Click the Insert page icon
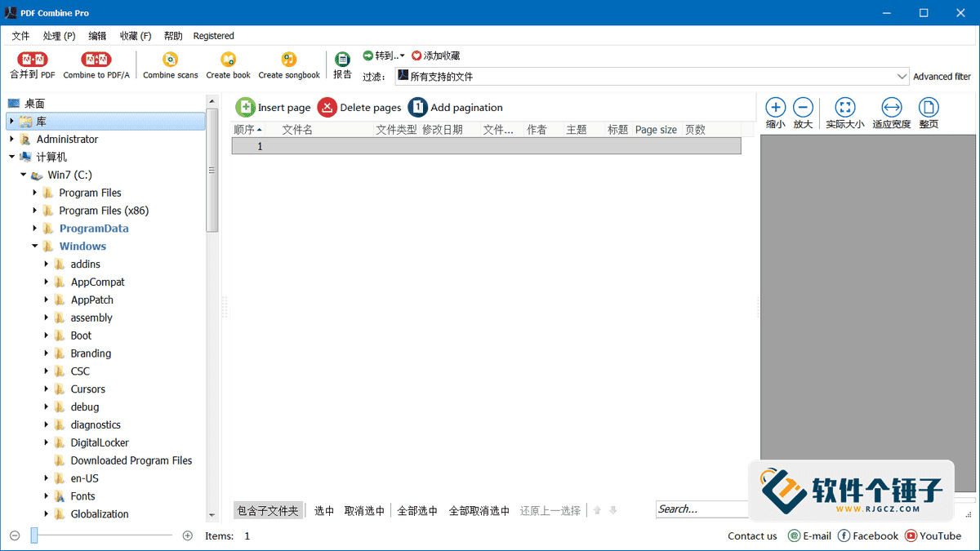Image resolution: width=980 pixels, height=551 pixels. point(245,107)
